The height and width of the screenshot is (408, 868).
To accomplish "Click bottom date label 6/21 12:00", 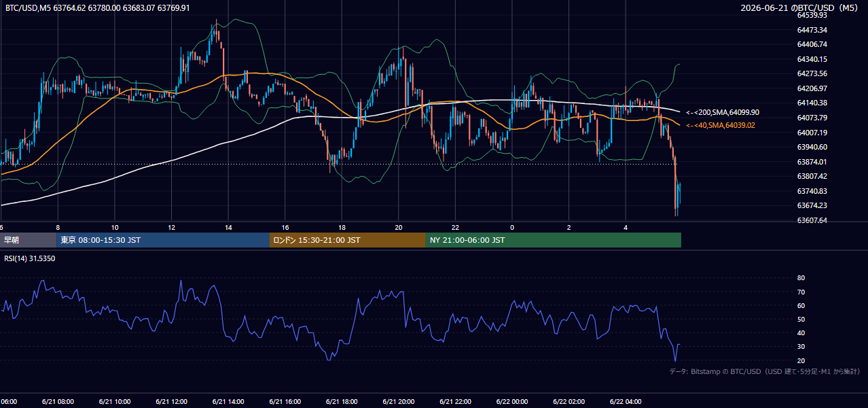I will tap(173, 402).
